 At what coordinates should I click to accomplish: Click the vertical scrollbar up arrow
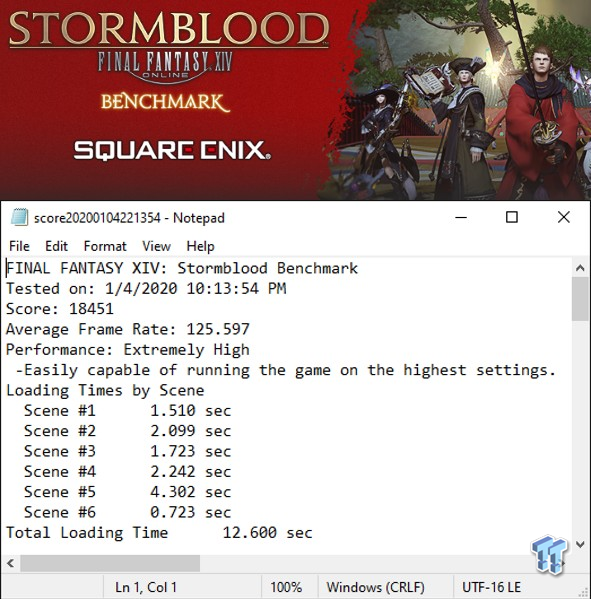click(580, 268)
